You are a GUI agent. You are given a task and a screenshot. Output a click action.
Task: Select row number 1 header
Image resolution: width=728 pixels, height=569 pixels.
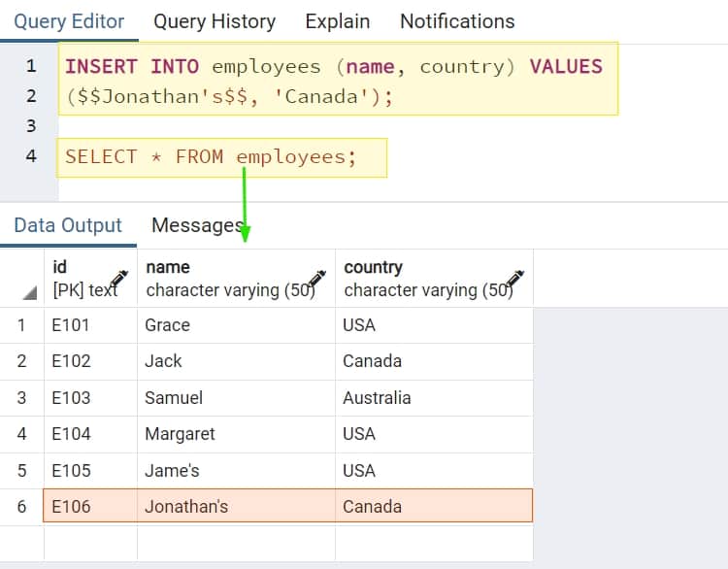pyautogui.click(x=21, y=325)
